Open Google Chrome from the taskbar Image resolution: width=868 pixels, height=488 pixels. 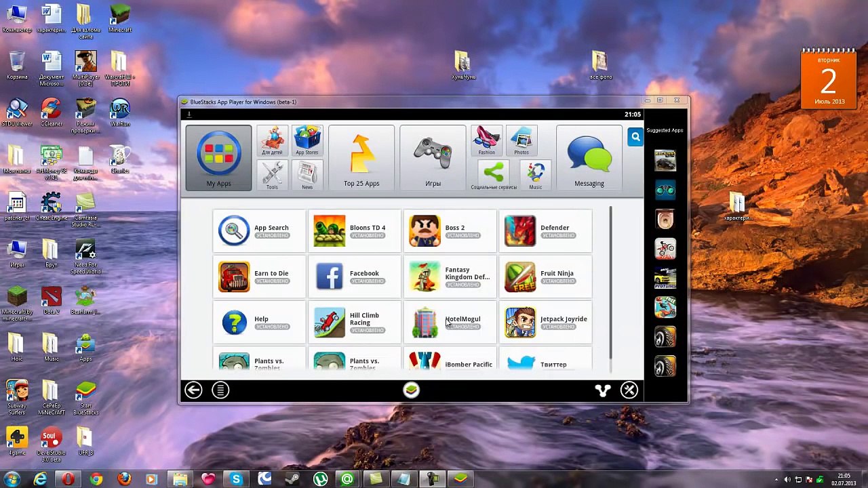click(96, 479)
